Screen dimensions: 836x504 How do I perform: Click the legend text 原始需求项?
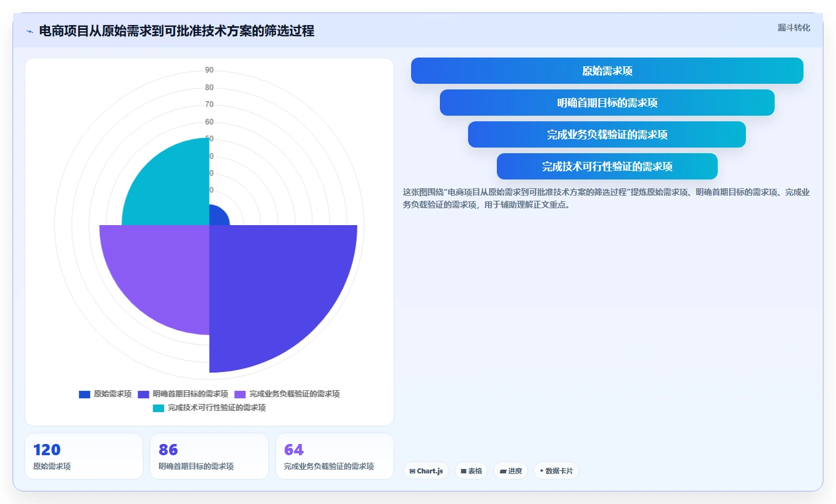[113, 394]
